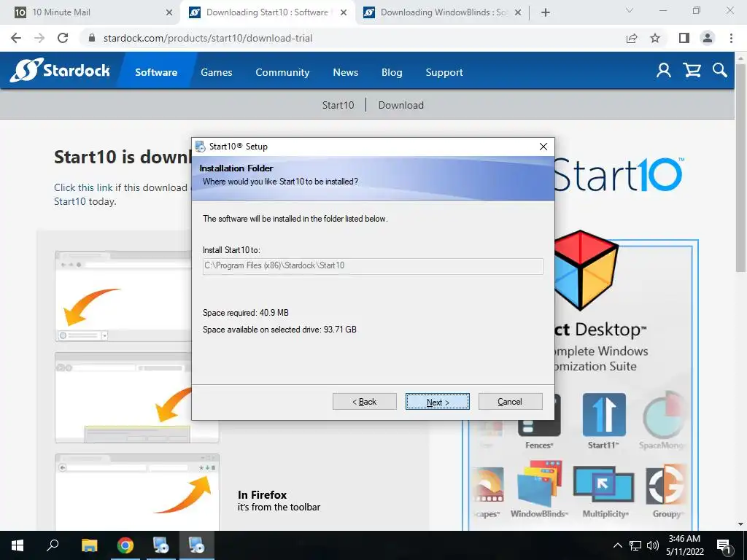
Task: Show hidden system tray icons
Action: coord(617,545)
